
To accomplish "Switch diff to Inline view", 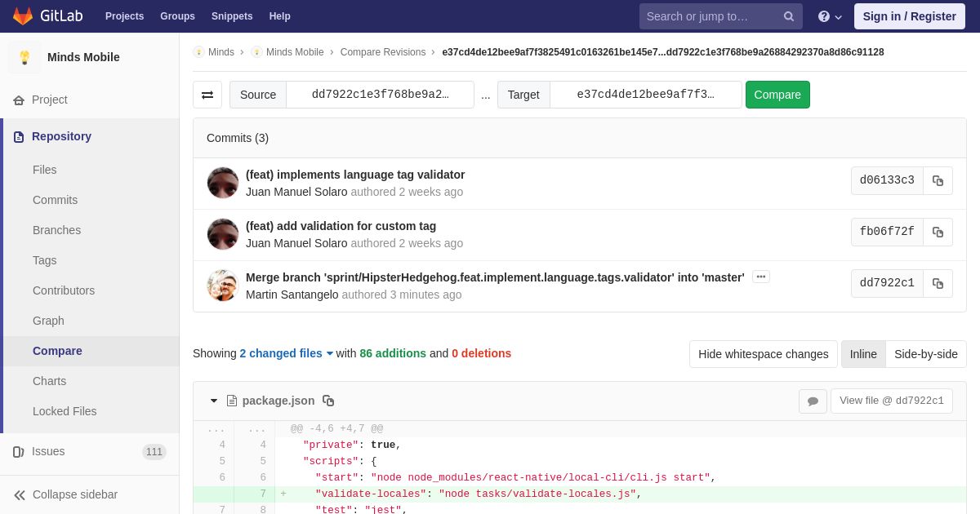I will (x=862, y=354).
